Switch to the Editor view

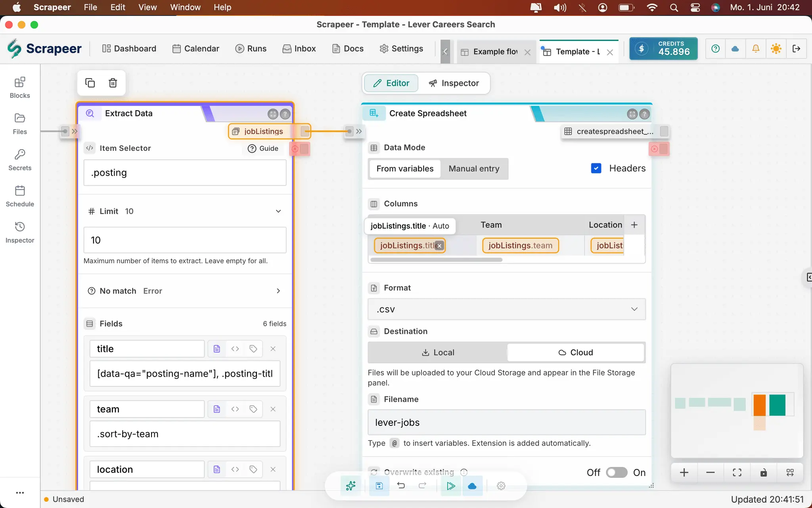click(391, 83)
